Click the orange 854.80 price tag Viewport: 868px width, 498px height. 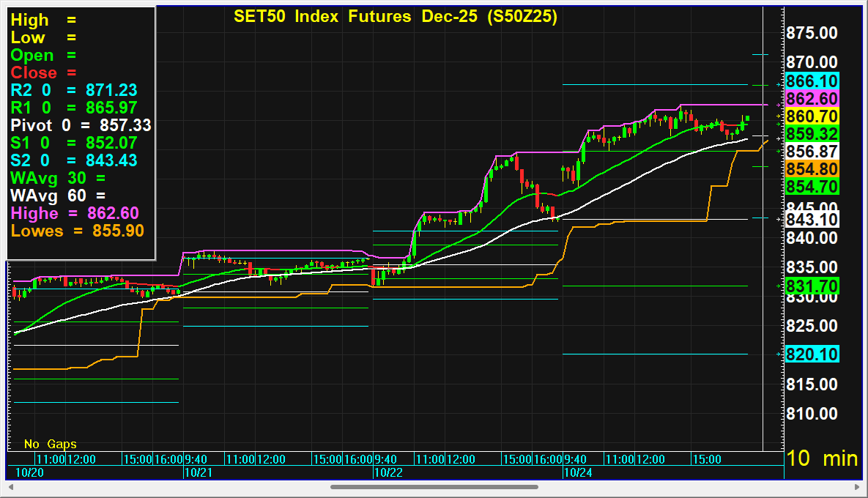[x=812, y=169]
